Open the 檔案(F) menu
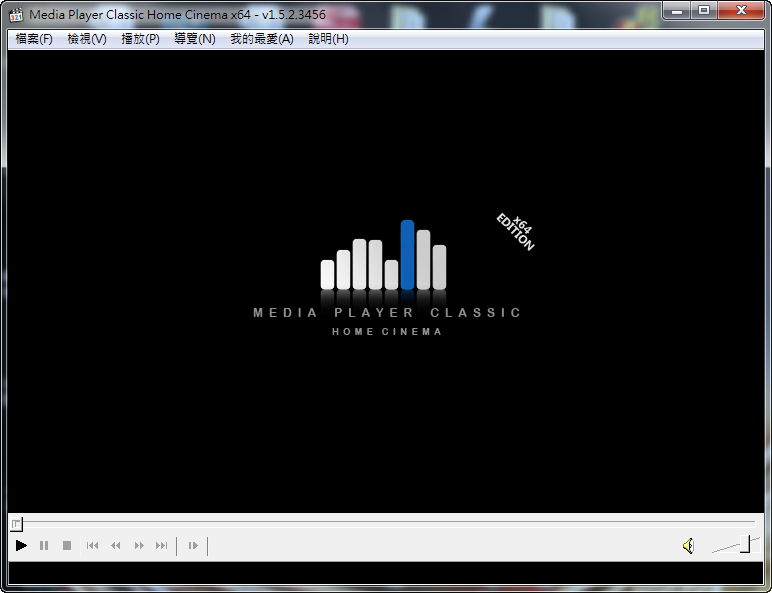Viewport: 772px width, 593px height. coord(34,39)
